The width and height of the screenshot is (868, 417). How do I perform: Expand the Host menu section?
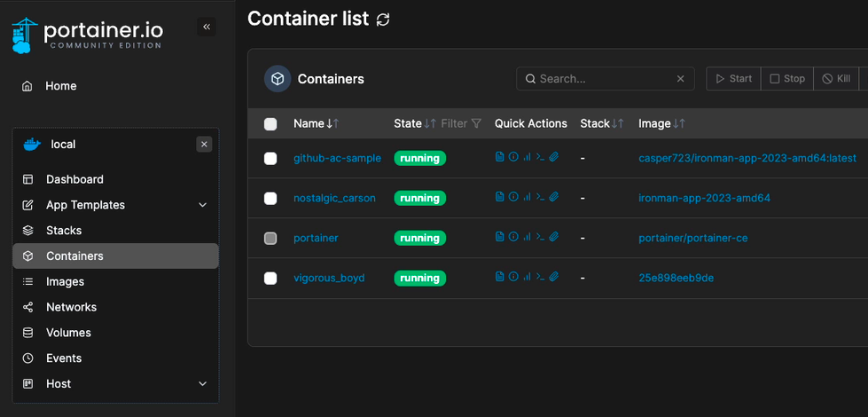(x=202, y=384)
